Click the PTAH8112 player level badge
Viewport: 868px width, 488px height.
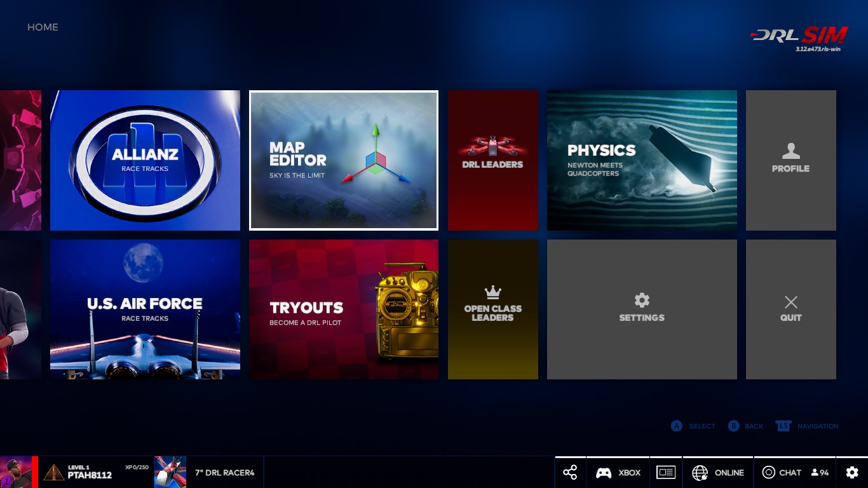click(x=54, y=472)
